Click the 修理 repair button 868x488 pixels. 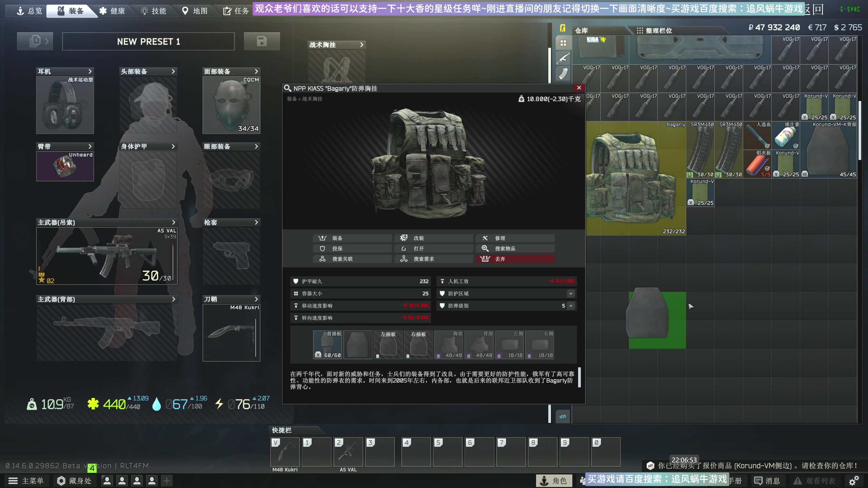pos(515,238)
